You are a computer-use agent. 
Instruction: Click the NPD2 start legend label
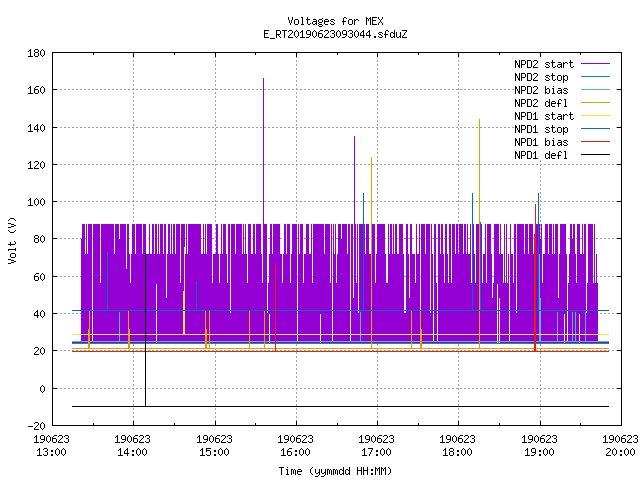(x=544, y=64)
